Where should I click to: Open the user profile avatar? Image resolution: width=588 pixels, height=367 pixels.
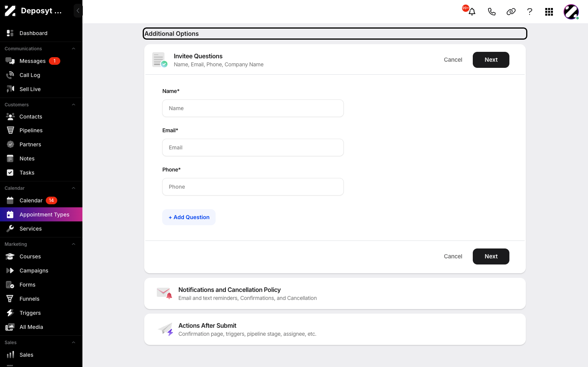point(571,12)
